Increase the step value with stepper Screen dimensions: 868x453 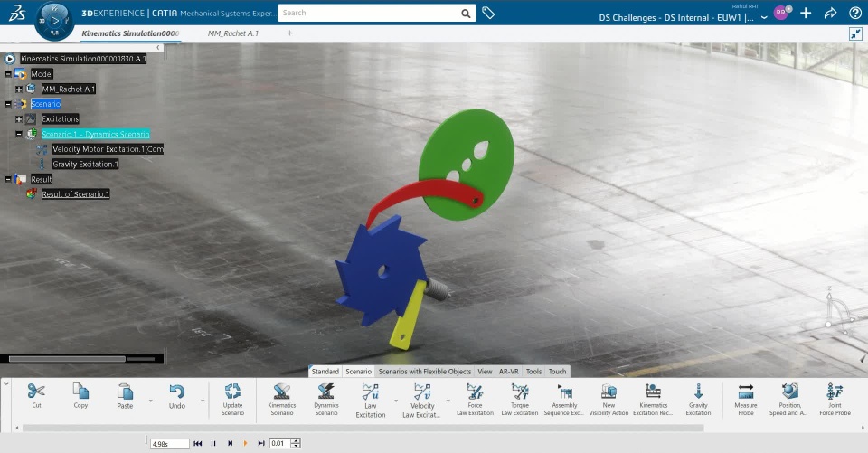coord(296,441)
